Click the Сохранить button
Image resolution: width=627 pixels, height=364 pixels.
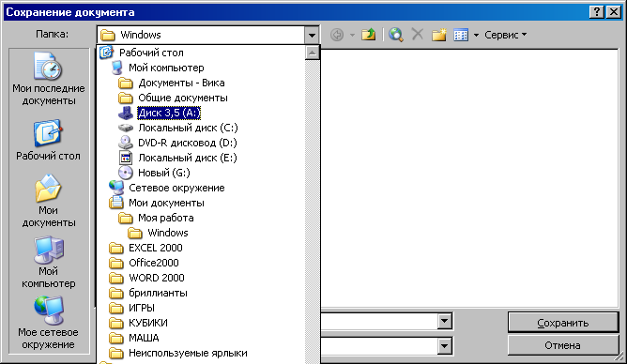[563, 323]
